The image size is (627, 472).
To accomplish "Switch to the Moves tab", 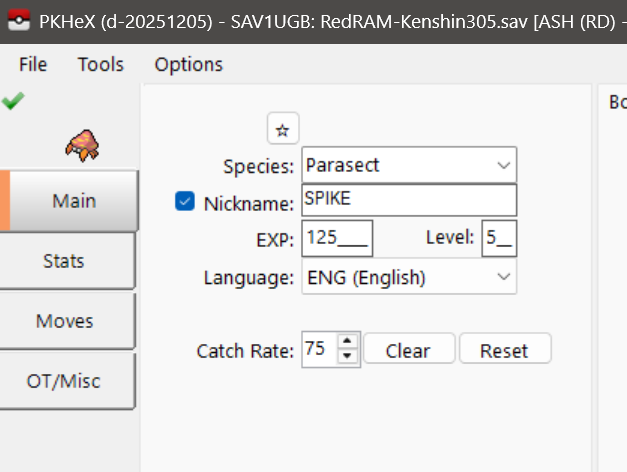I will pyautogui.click(x=64, y=321).
